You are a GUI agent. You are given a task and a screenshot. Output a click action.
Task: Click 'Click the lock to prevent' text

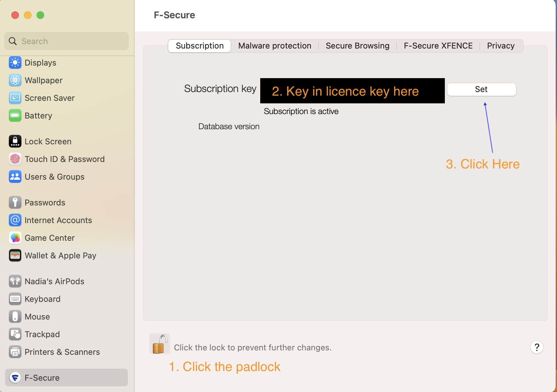coord(253,348)
